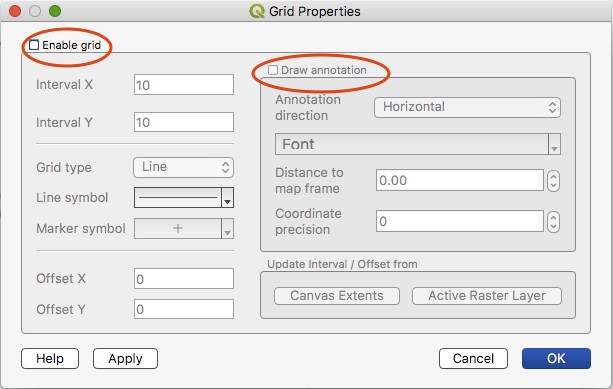The image size is (613, 389).
Task: Click the marker symbol plus preview
Action: [x=178, y=229]
